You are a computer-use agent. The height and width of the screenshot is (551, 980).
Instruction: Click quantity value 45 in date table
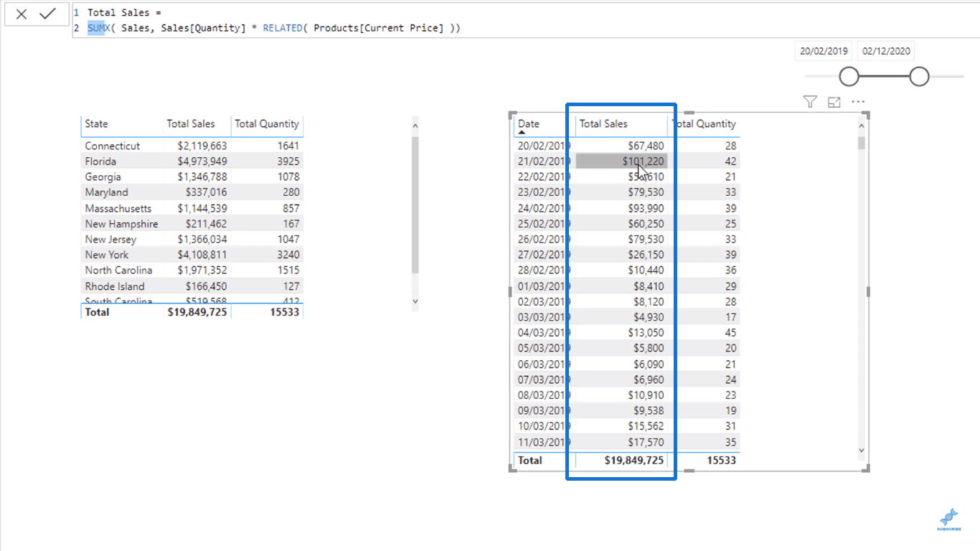pyautogui.click(x=730, y=333)
